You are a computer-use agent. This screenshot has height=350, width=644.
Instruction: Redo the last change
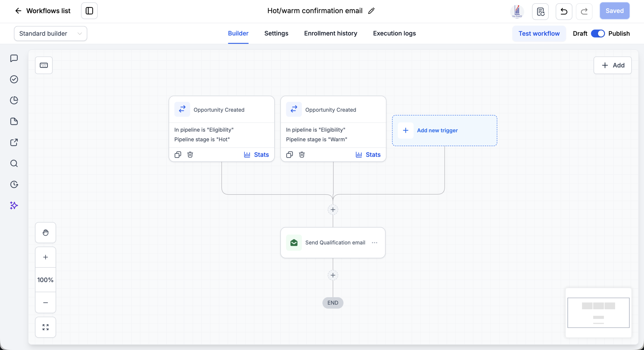584,11
